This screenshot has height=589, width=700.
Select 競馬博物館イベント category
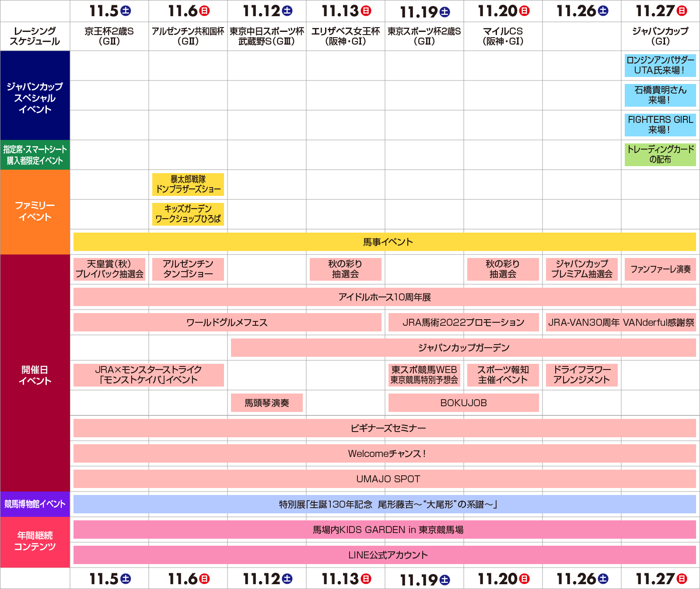click(35, 504)
